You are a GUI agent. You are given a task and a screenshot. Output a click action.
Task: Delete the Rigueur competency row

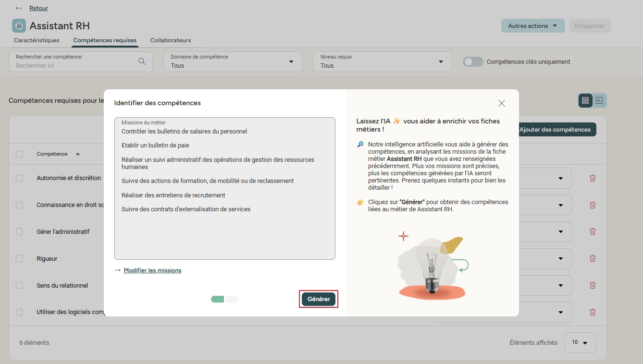click(x=592, y=258)
